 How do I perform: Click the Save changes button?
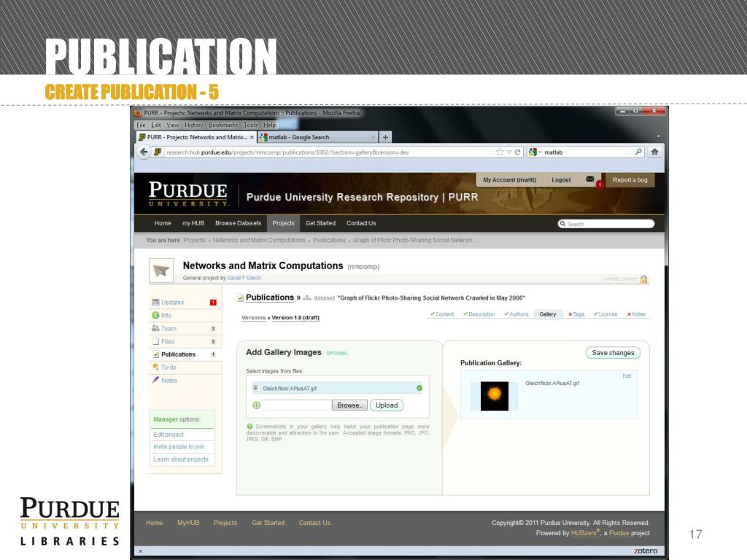[613, 353]
